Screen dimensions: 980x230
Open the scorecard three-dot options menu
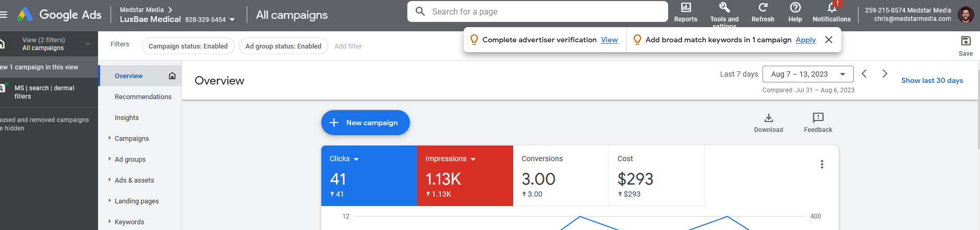(822, 164)
